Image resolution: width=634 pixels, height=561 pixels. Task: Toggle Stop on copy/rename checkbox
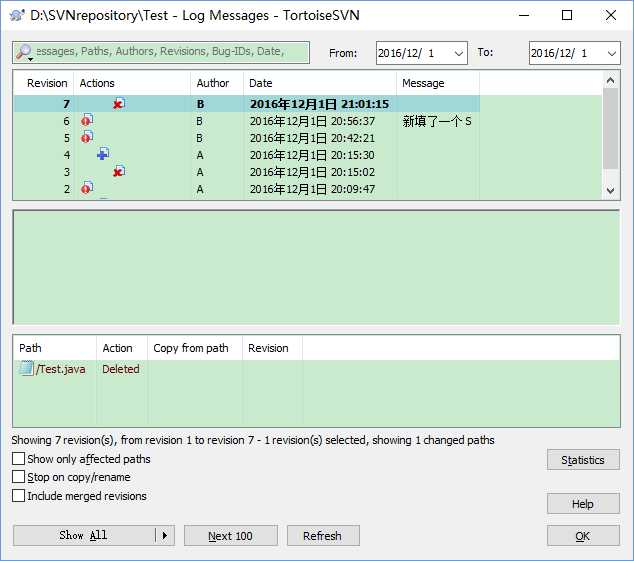click(18, 477)
